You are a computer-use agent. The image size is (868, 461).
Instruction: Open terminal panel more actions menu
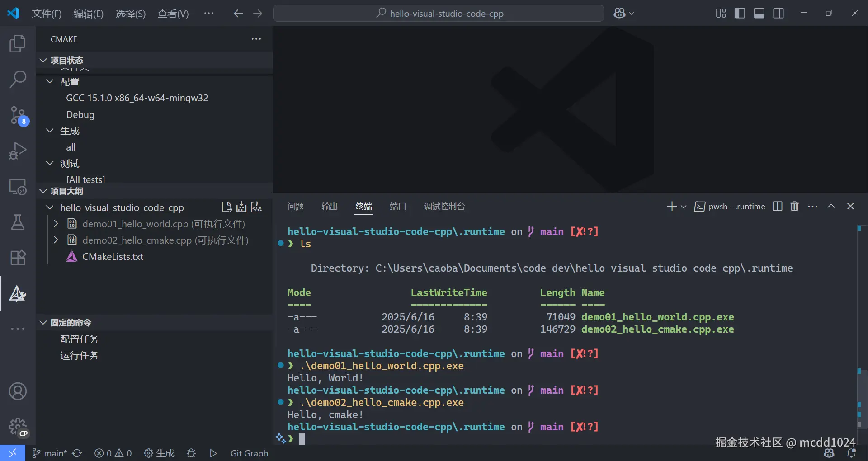point(812,207)
